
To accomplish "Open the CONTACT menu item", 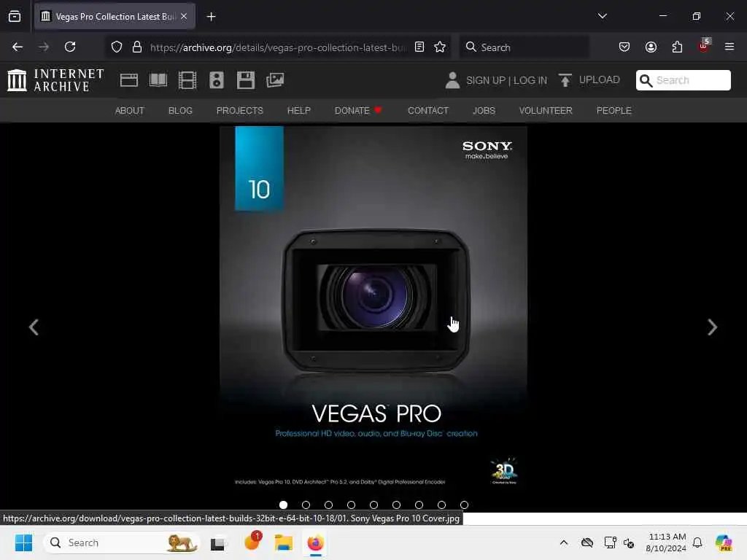I will point(428,111).
